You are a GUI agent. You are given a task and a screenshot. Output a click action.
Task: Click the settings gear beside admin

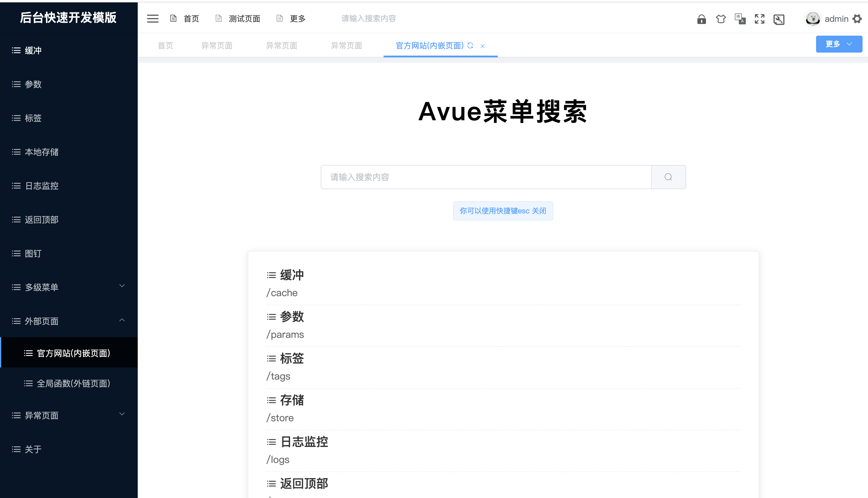(x=857, y=19)
